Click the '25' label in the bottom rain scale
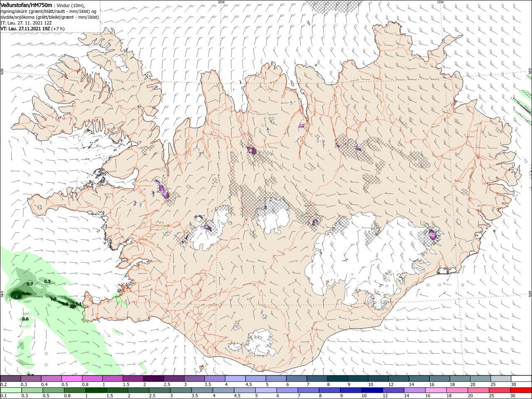 (493, 396)
